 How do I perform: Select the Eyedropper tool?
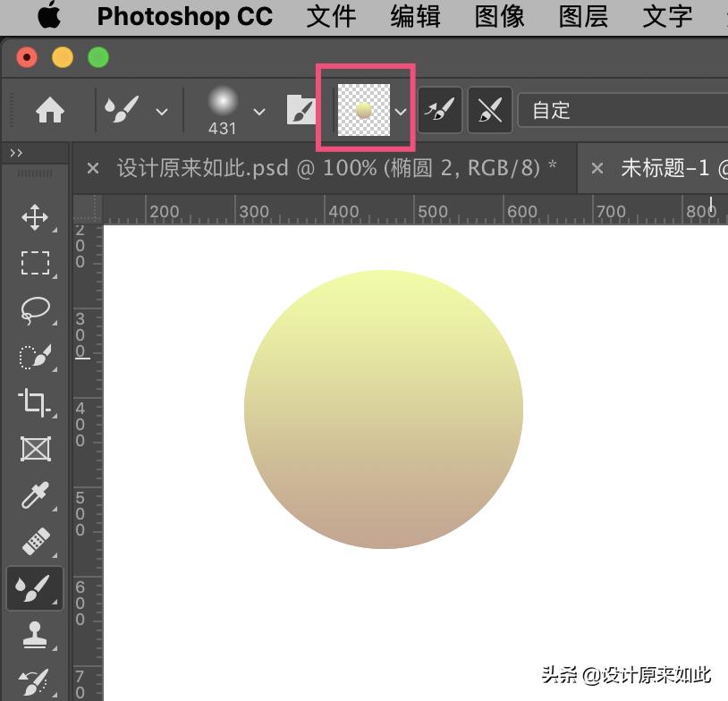(35, 496)
